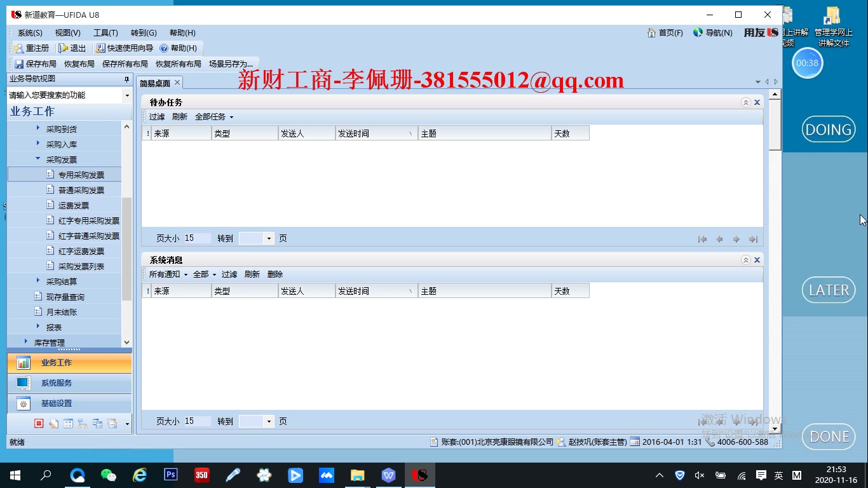
Task: Select 红字运费发票 from navigation tree
Action: 79,250
